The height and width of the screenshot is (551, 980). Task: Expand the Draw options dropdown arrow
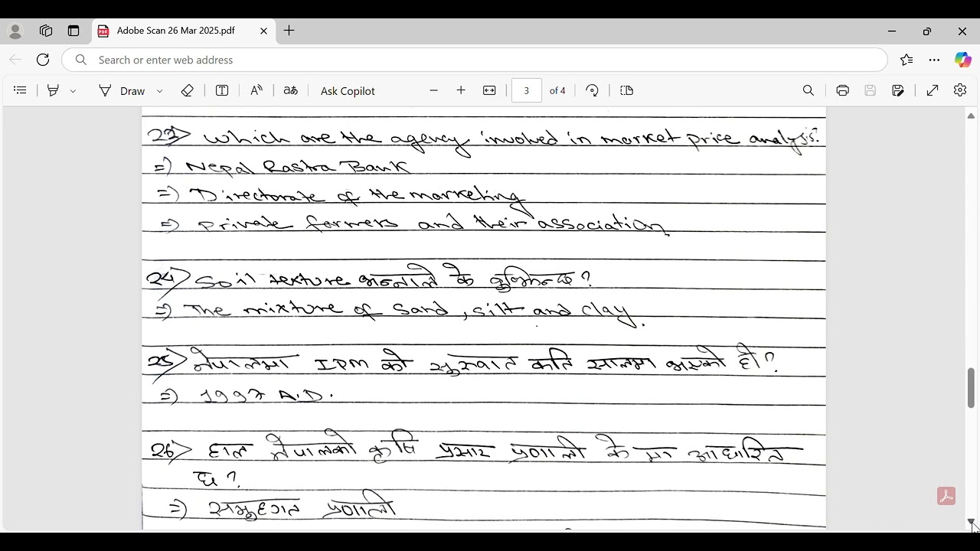tap(159, 91)
